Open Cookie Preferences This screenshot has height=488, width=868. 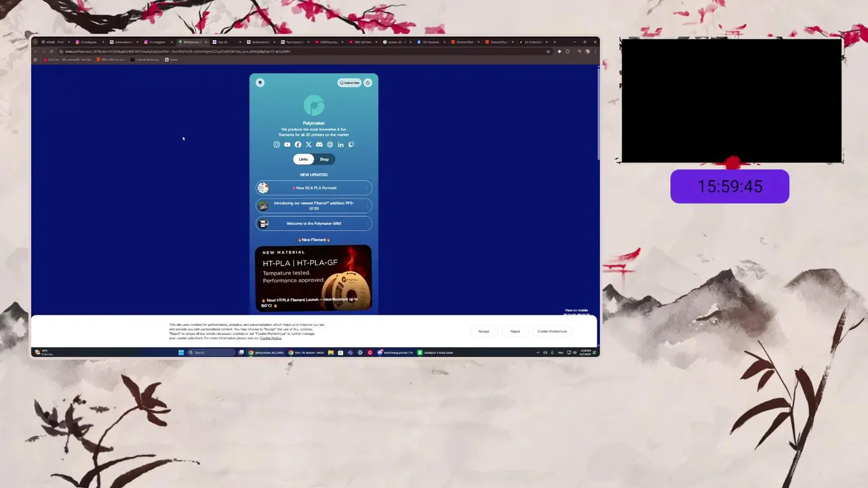[552, 331]
